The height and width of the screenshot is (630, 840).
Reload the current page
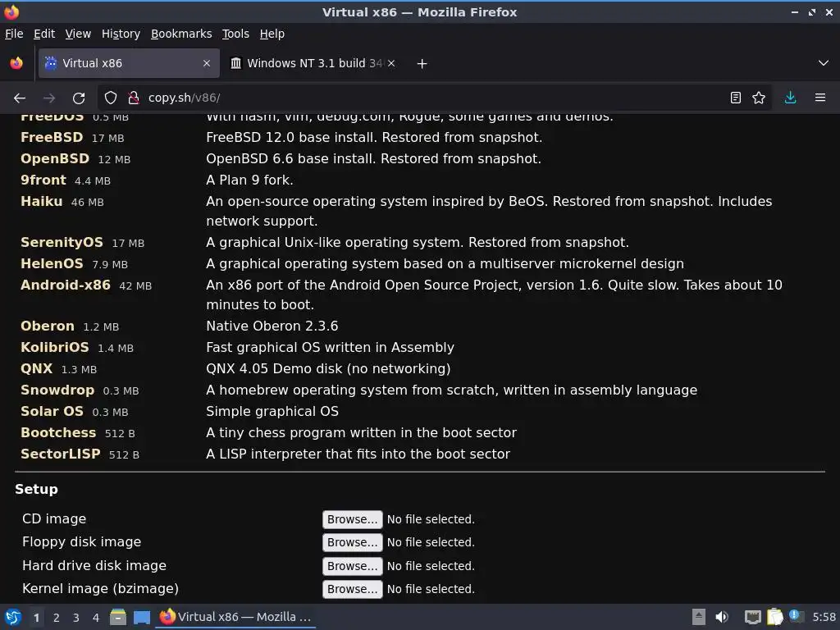coord(79,98)
